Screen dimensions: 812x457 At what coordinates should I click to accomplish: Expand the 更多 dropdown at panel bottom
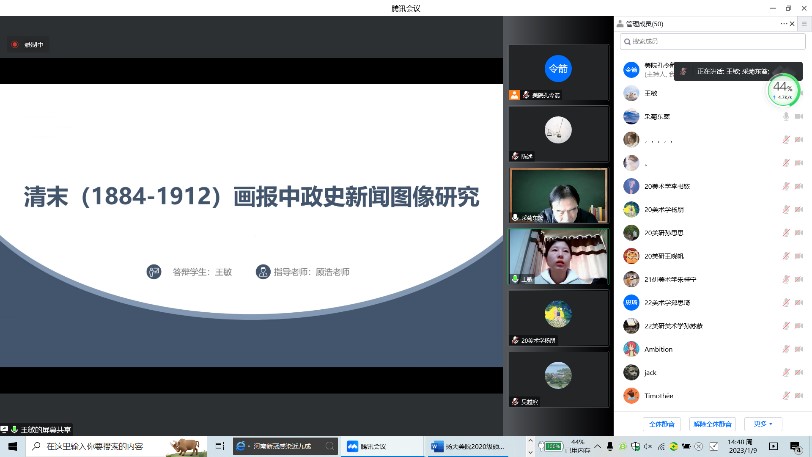[763, 423]
